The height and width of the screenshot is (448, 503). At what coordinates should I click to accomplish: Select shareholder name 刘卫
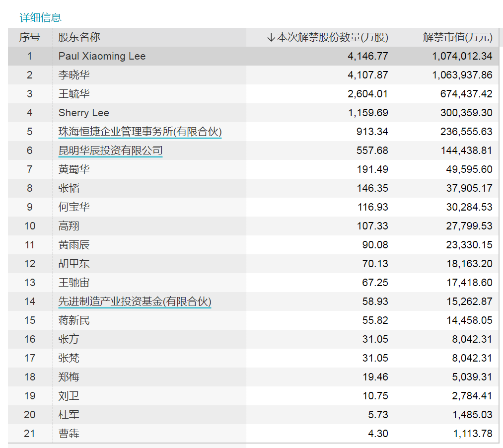coord(69,396)
